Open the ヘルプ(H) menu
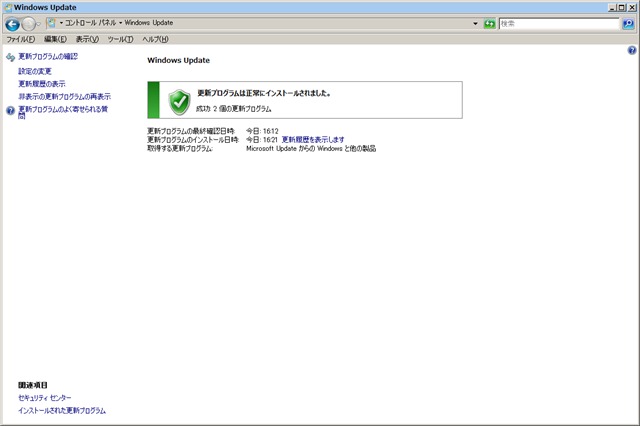This screenshot has width=640, height=426. click(x=155, y=39)
